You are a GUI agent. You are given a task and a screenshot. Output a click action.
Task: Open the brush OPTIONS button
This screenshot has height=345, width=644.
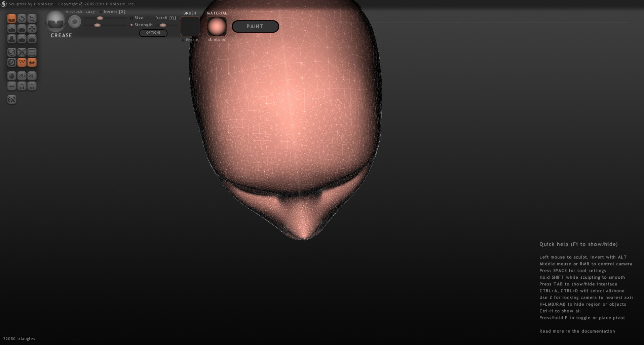153,33
